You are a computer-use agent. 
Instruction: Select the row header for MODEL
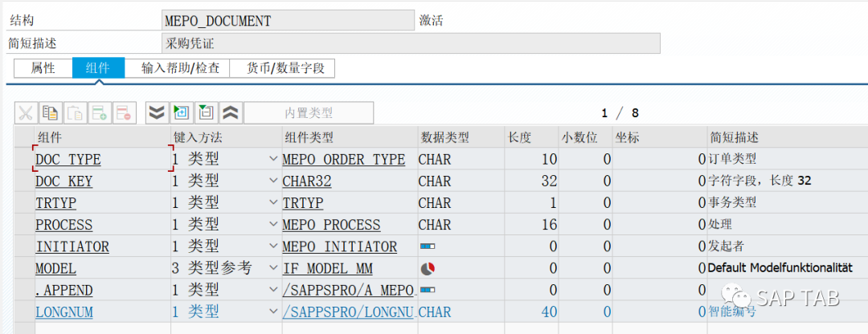[24, 268]
